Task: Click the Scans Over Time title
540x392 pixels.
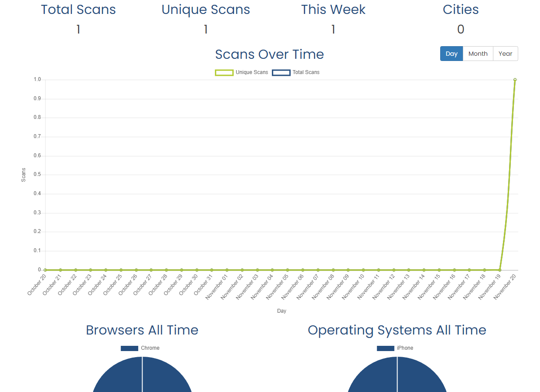Action: [x=269, y=54]
